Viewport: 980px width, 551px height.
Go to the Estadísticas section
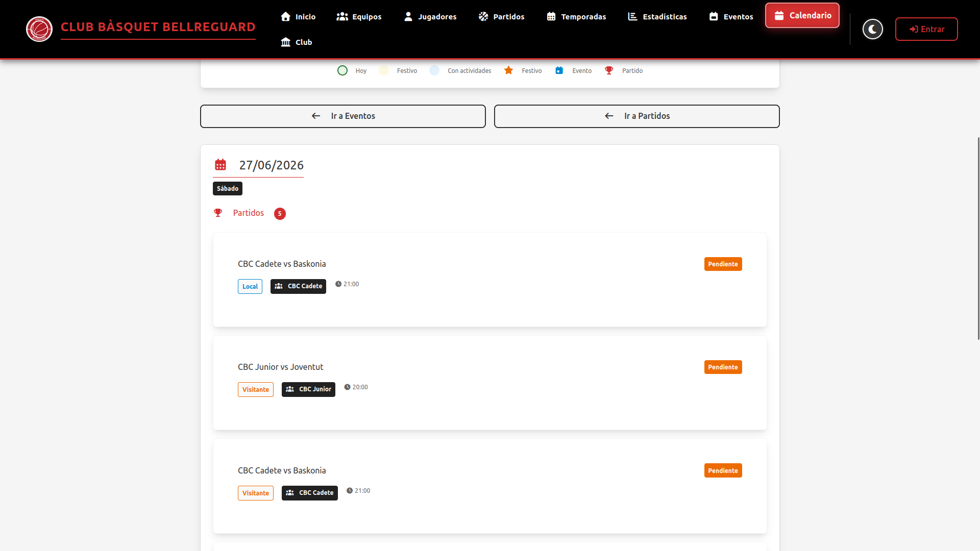click(657, 16)
